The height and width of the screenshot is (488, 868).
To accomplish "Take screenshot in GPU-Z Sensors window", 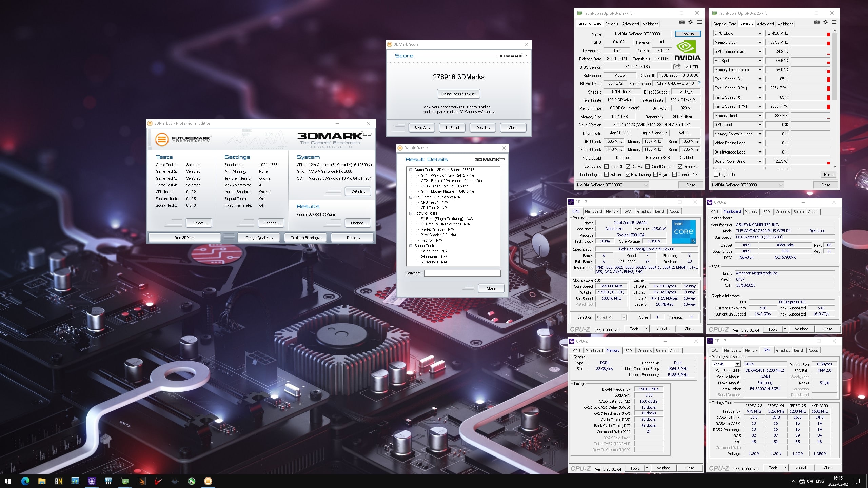I will tap(816, 22).
